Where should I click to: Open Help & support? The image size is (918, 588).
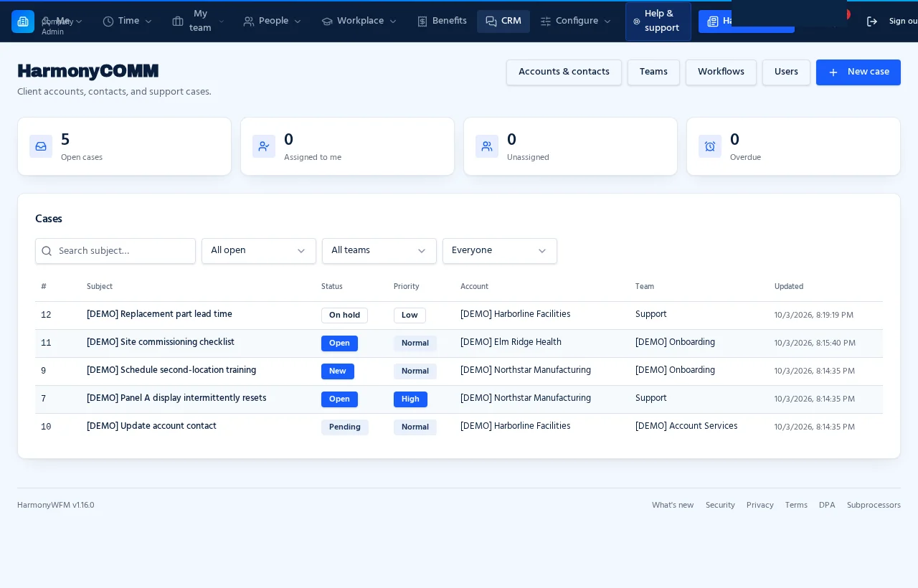[x=658, y=22]
